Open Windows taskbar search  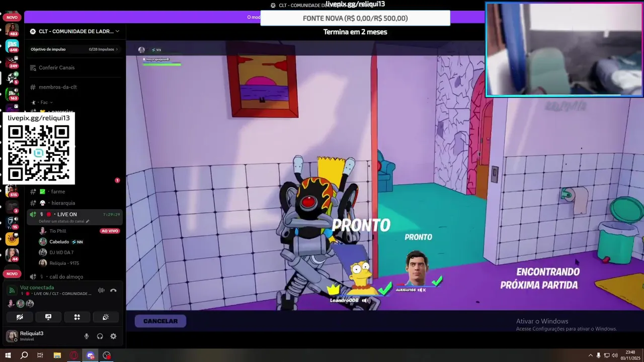pos(24,355)
